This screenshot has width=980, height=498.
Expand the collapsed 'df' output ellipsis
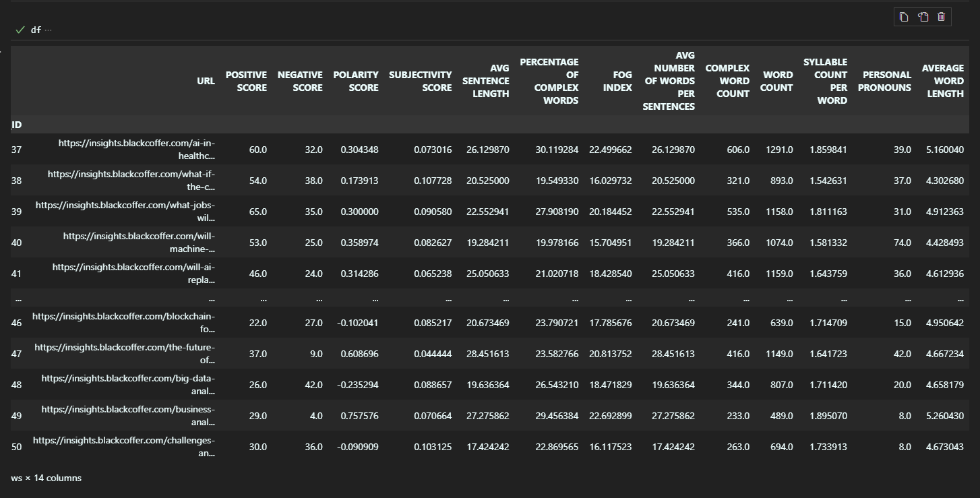(x=48, y=30)
